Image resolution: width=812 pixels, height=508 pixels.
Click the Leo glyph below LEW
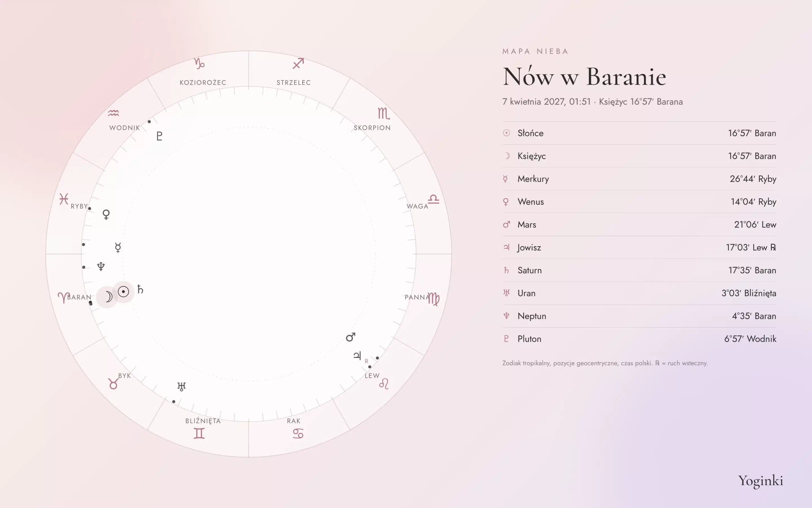(x=384, y=384)
